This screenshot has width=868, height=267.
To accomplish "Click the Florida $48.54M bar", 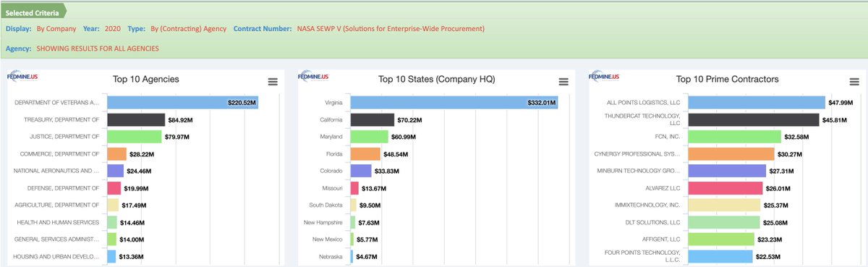I will coord(366,154).
